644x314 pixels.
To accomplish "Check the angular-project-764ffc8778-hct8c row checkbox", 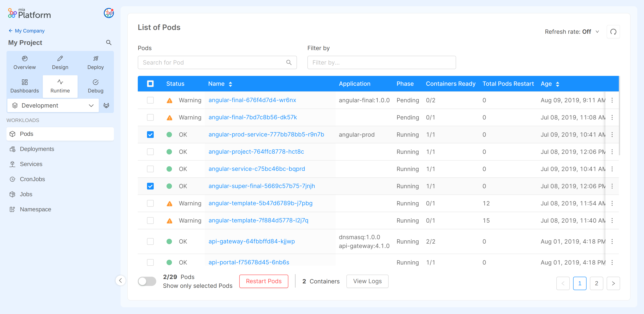I will click(150, 152).
